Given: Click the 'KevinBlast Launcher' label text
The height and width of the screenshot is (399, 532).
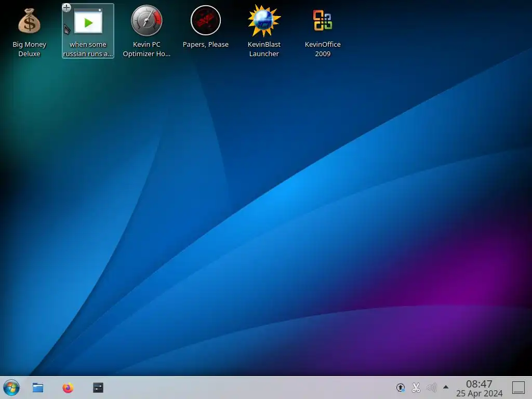Looking at the screenshot, I should click(x=264, y=49).
